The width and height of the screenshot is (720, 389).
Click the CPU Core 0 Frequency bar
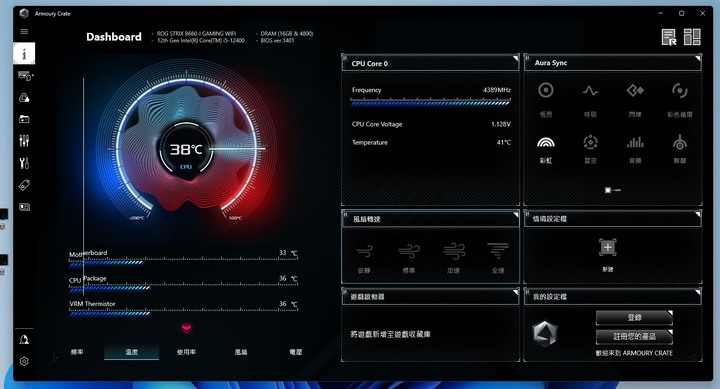(x=431, y=103)
